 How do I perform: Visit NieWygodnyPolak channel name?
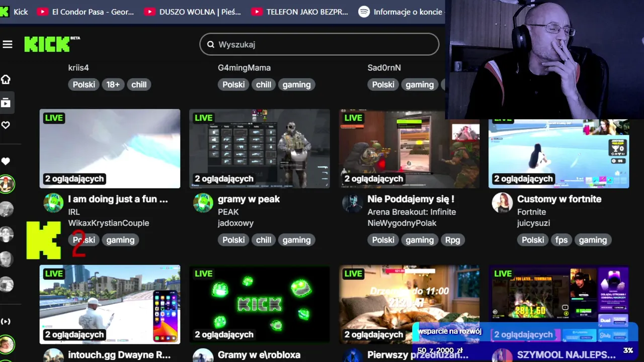coord(402,223)
